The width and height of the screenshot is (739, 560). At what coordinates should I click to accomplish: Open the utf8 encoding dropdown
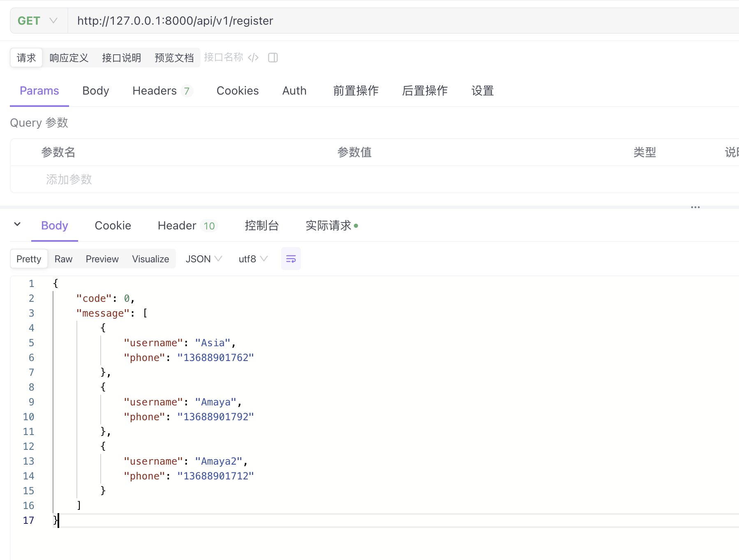253,259
